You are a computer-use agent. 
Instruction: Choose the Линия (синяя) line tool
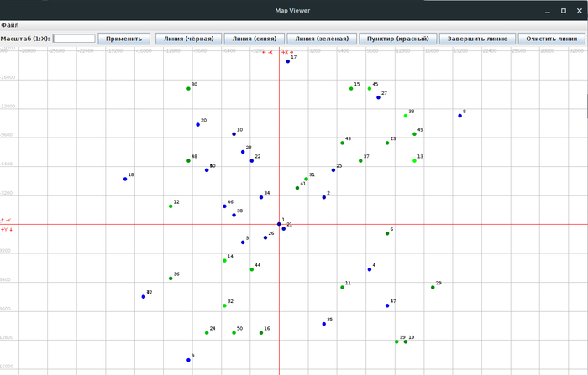coord(254,39)
